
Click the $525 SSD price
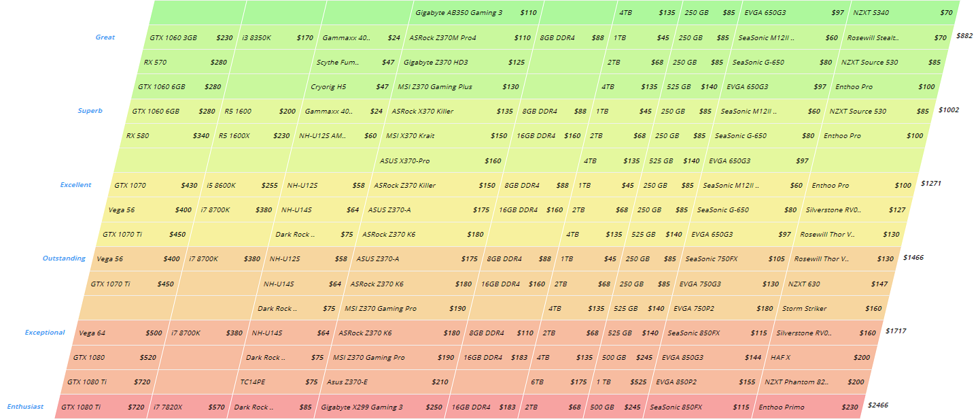click(x=638, y=382)
